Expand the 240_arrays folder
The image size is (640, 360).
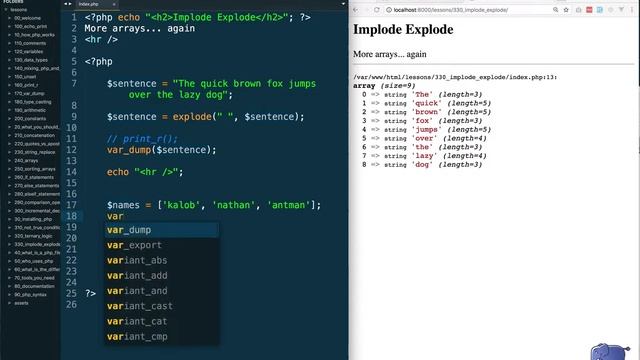(9, 160)
